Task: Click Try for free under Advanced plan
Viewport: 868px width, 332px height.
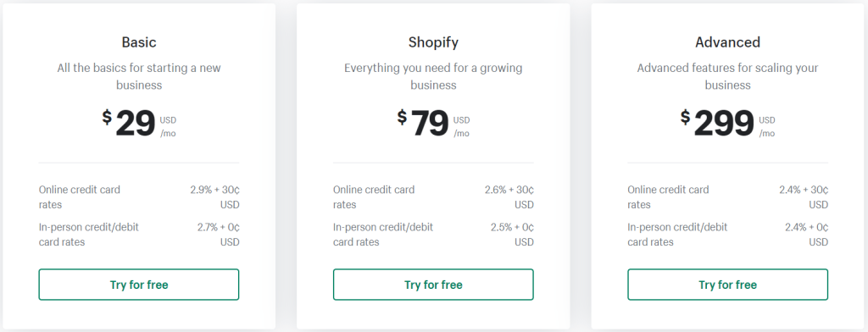Action: pos(728,285)
